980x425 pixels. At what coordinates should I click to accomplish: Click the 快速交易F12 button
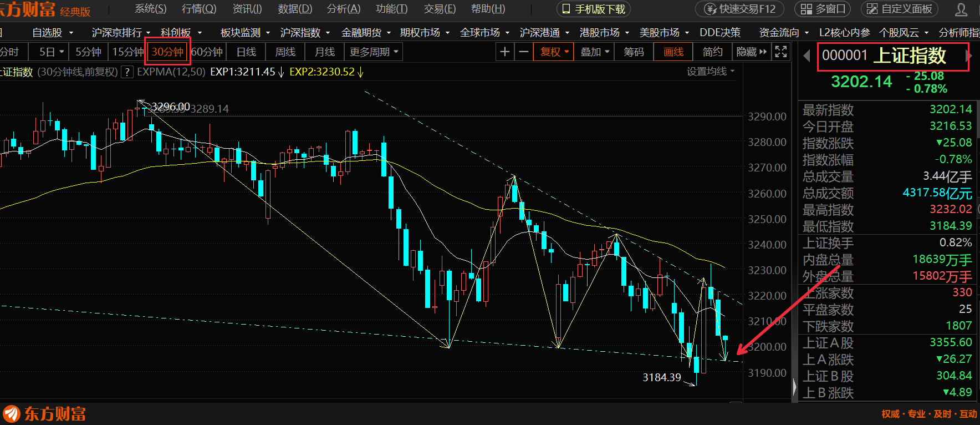(740, 9)
